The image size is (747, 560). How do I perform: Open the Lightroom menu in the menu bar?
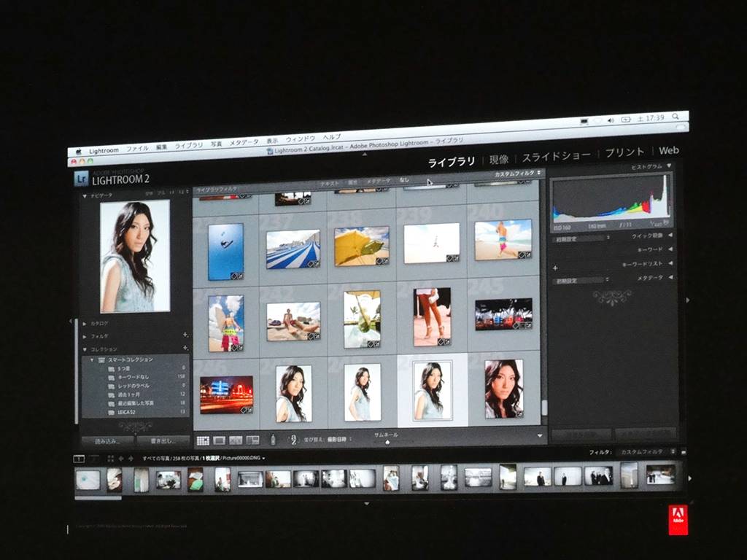(x=104, y=150)
